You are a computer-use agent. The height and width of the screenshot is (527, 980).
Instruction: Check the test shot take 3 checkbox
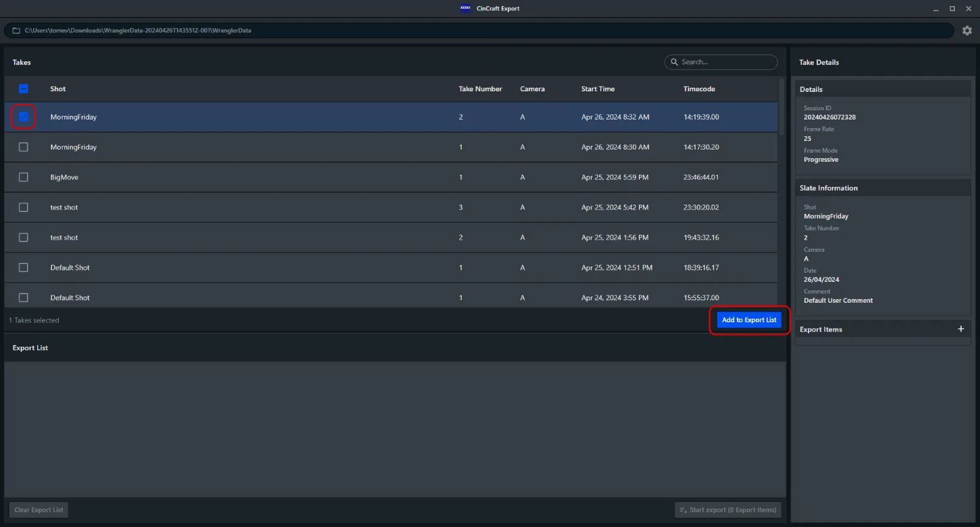pyautogui.click(x=23, y=207)
